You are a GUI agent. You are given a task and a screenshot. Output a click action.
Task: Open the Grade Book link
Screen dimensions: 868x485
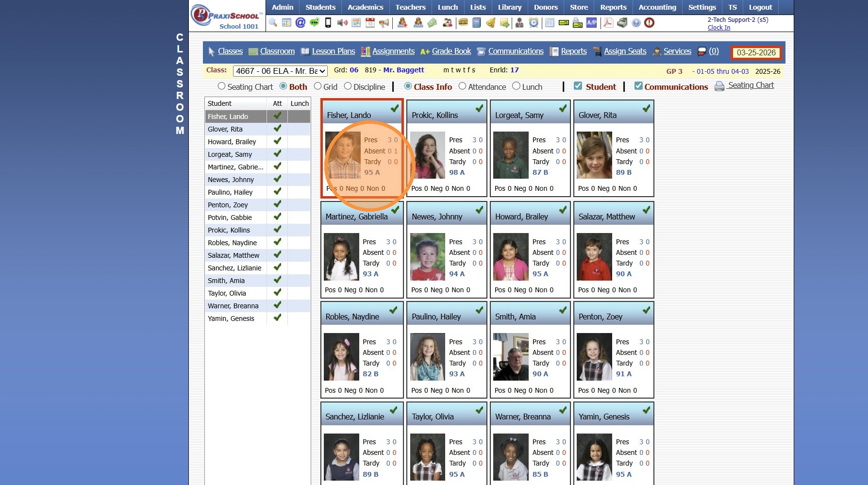[x=451, y=51]
